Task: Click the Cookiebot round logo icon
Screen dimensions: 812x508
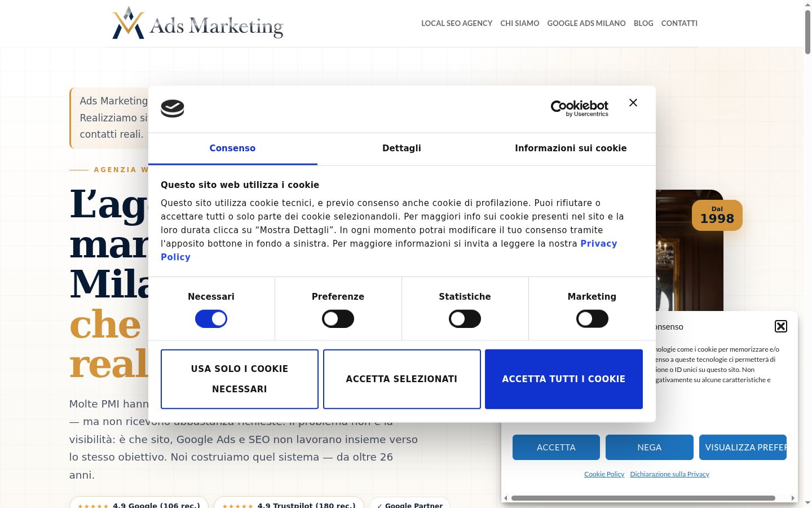Action: (173, 108)
